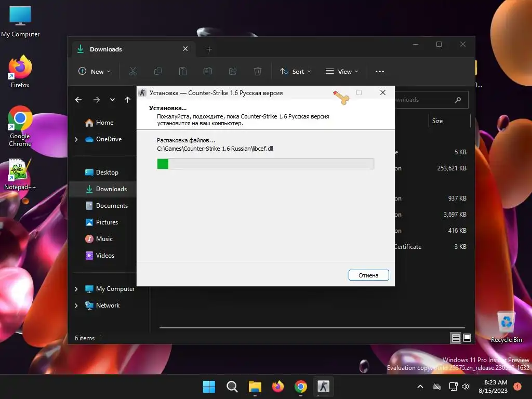The width and height of the screenshot is (532, 399).
Task: Open the recent locations chevron
Action: 112,100
